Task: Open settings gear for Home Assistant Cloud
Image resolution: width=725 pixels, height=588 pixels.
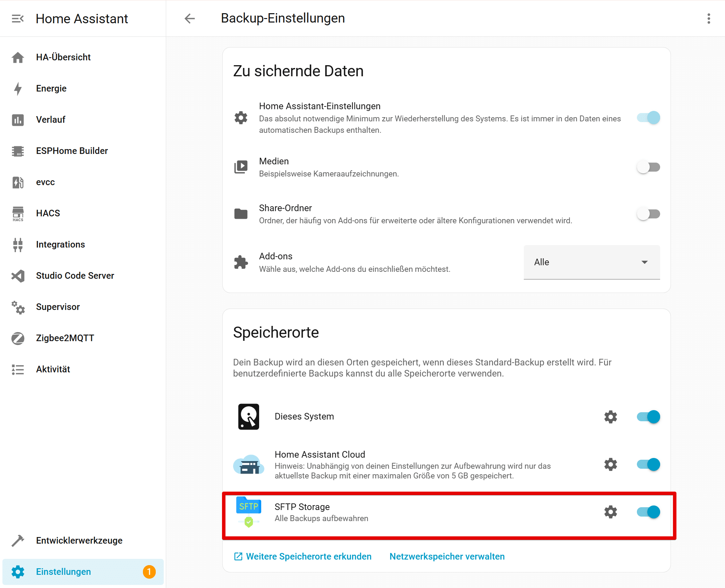Action: pyautogui.click(x=611, y=464)
